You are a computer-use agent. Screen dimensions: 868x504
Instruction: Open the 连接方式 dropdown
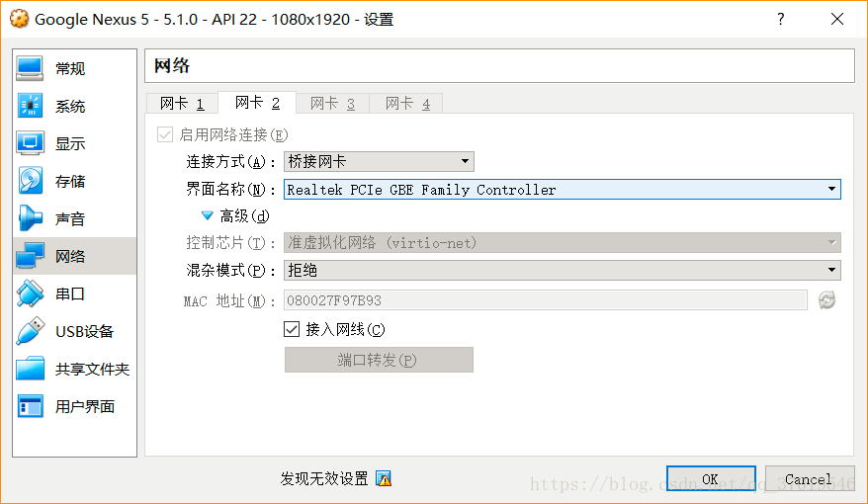(x=379, y=161)
